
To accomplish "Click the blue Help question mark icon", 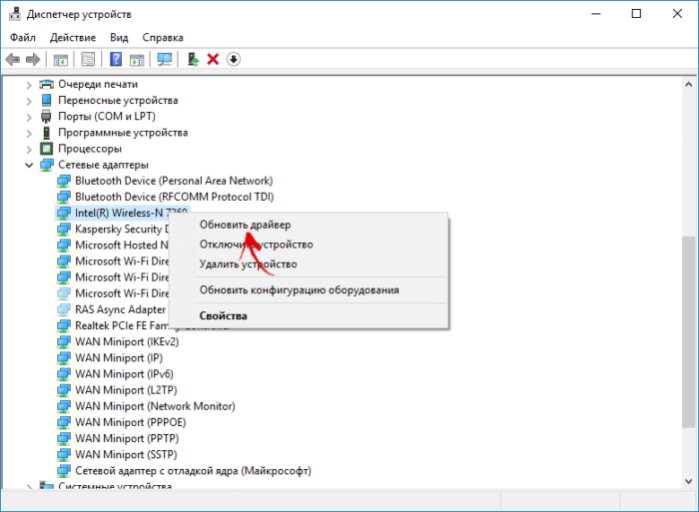I will pyautogui.click(x=116, y=59).
